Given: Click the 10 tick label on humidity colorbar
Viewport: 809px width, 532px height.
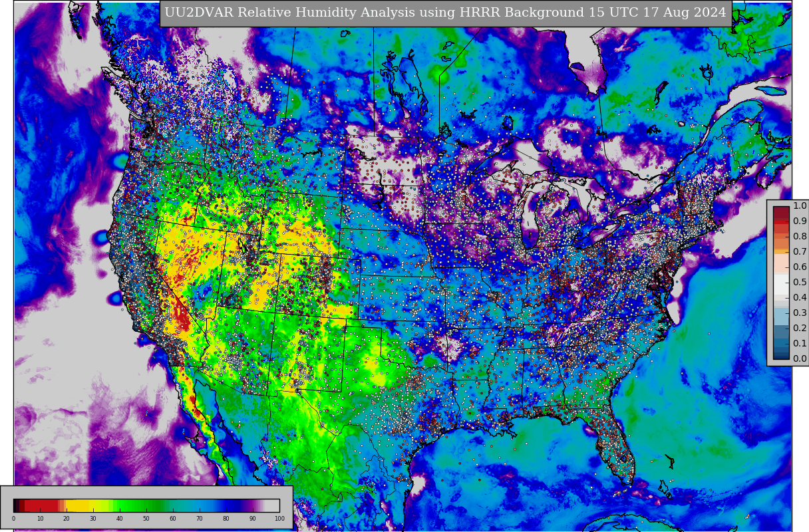Looking at the screenshot, I should coord(40,519).
